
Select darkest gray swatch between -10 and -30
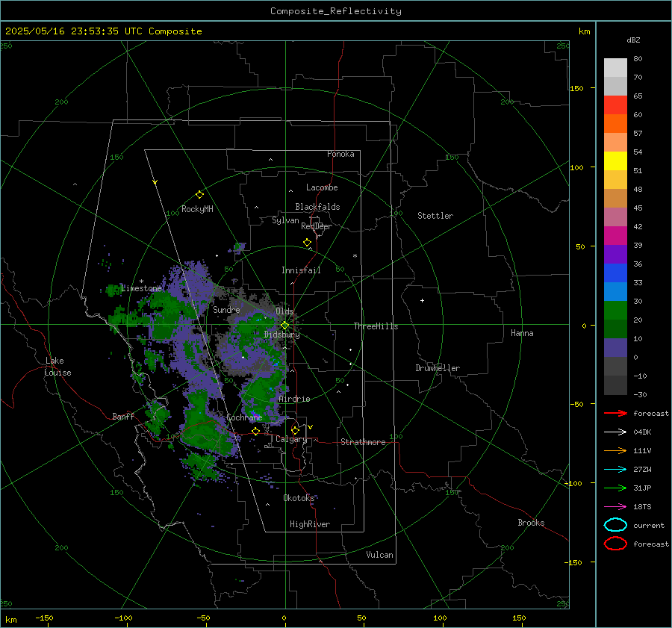click(615, 385)
